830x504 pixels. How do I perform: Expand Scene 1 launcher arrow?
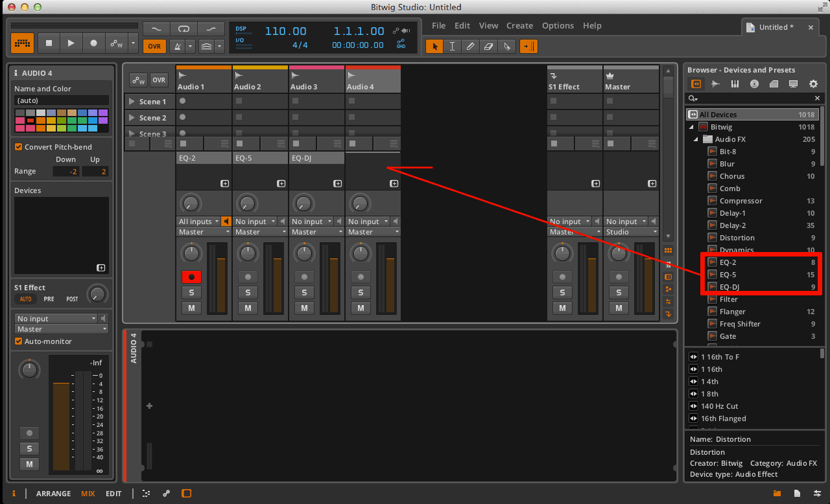[132, 102]
